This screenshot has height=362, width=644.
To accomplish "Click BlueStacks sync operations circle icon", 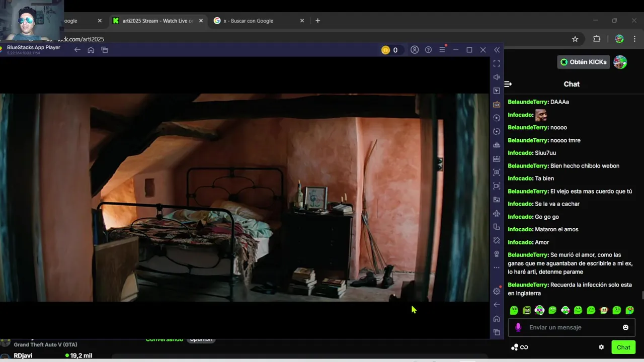I will 497,131.
